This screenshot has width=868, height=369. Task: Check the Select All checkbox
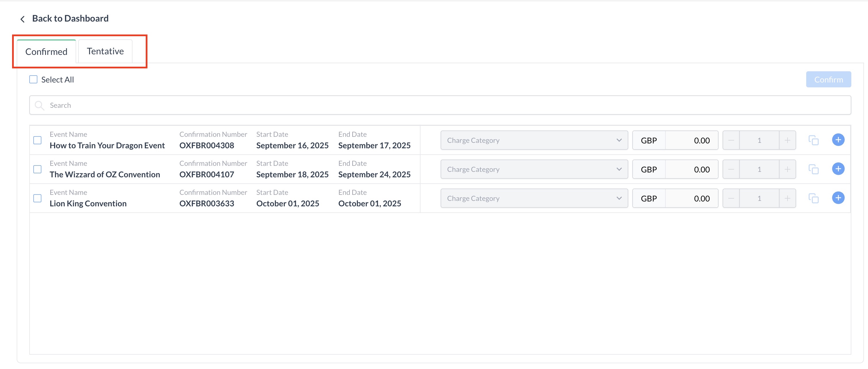(x=33, y=80)
